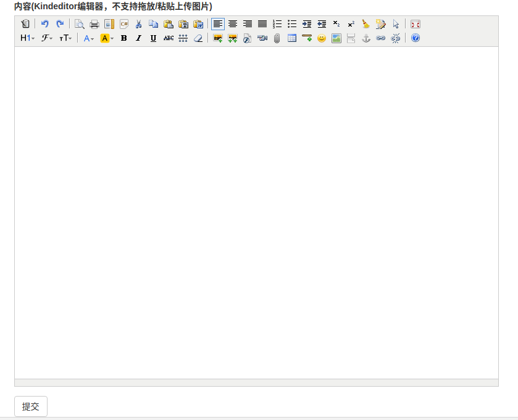Click the copy icon

click(153, 24)
